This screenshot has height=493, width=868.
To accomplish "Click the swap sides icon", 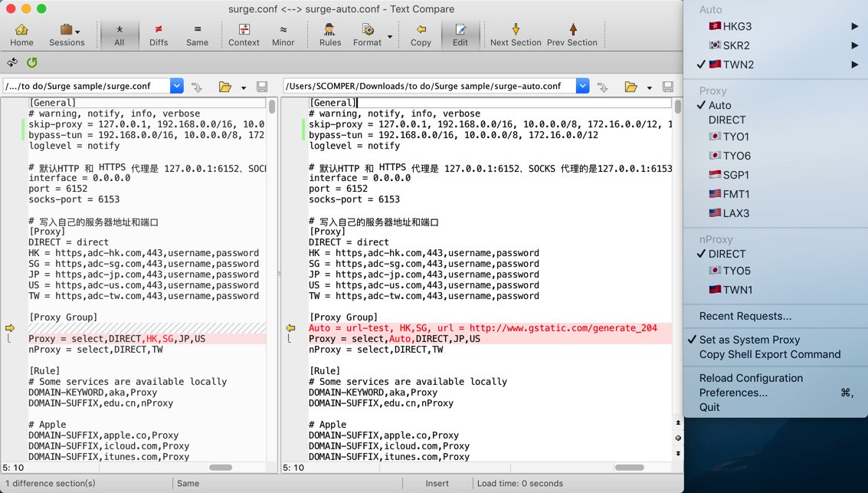I will point(12,62).
